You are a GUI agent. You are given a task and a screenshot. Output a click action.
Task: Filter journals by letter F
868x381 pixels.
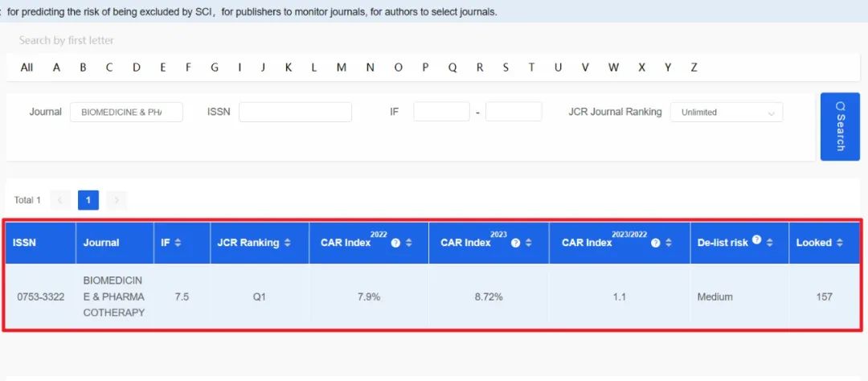(x=188, y=68)
